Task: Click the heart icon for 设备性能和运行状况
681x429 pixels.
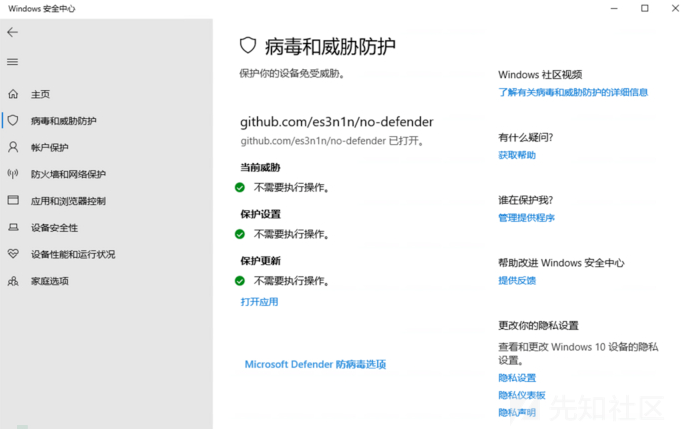Action: click(13, 254)
